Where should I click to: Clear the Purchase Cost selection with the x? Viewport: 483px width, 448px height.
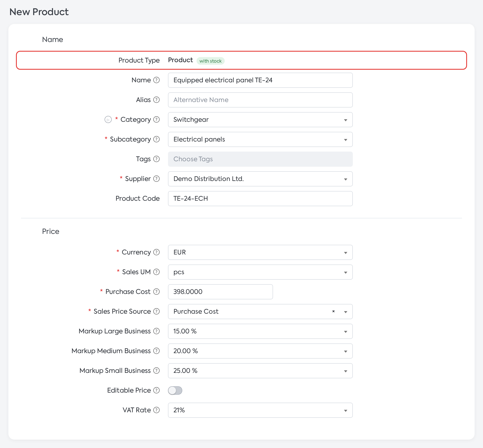[333, 311]
